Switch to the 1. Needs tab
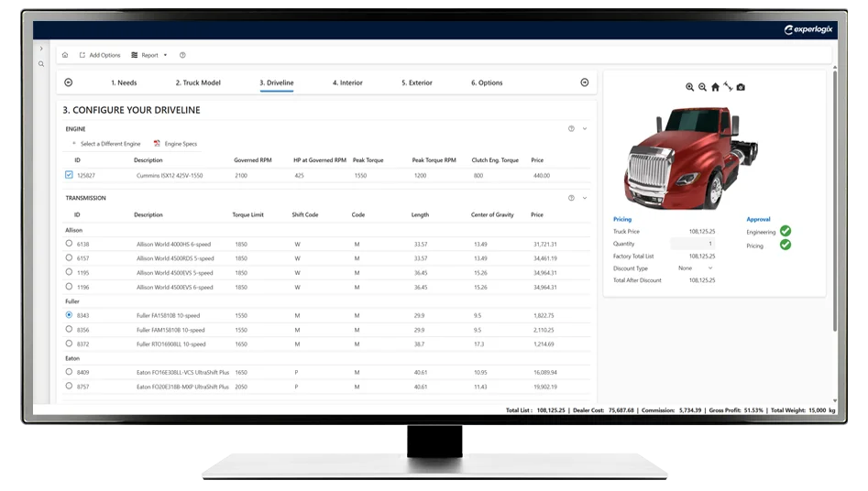868x491 pixels. click(x=124, y=82)
